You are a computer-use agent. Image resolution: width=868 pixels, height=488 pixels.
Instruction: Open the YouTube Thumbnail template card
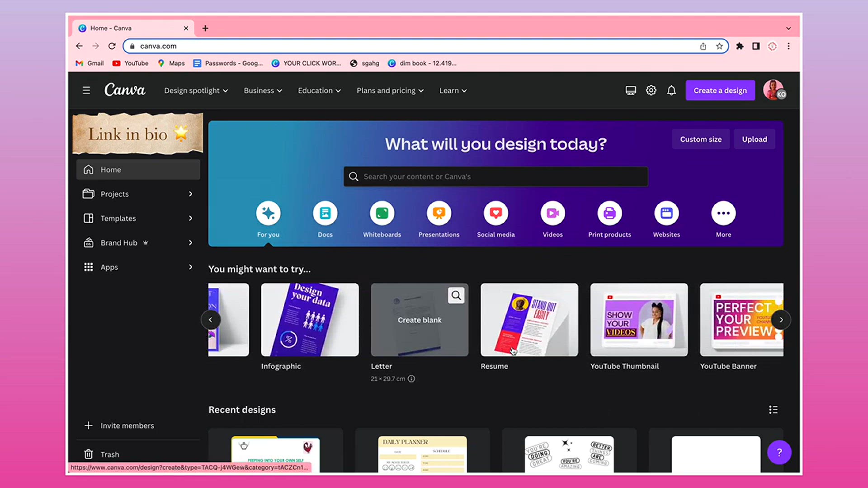pos(639,320)
